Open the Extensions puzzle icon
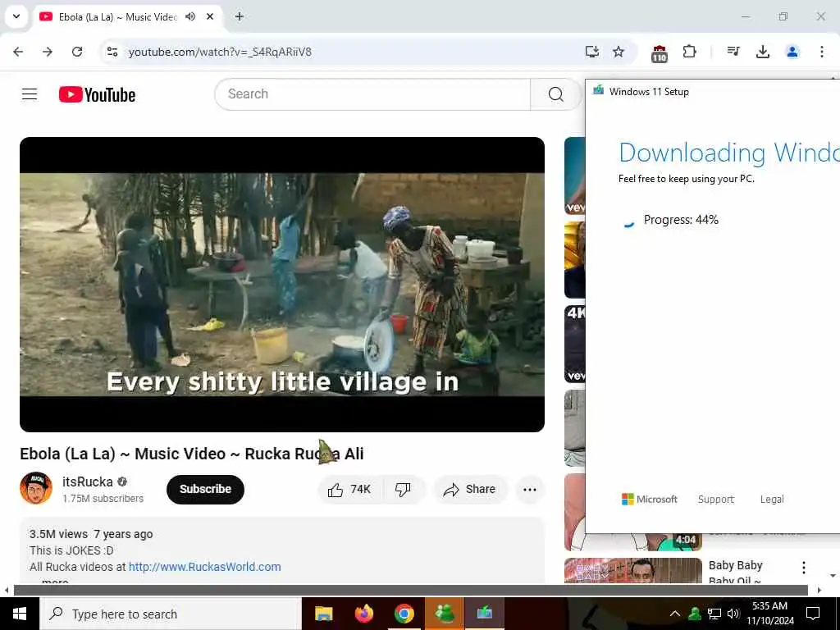 [689, 52]
